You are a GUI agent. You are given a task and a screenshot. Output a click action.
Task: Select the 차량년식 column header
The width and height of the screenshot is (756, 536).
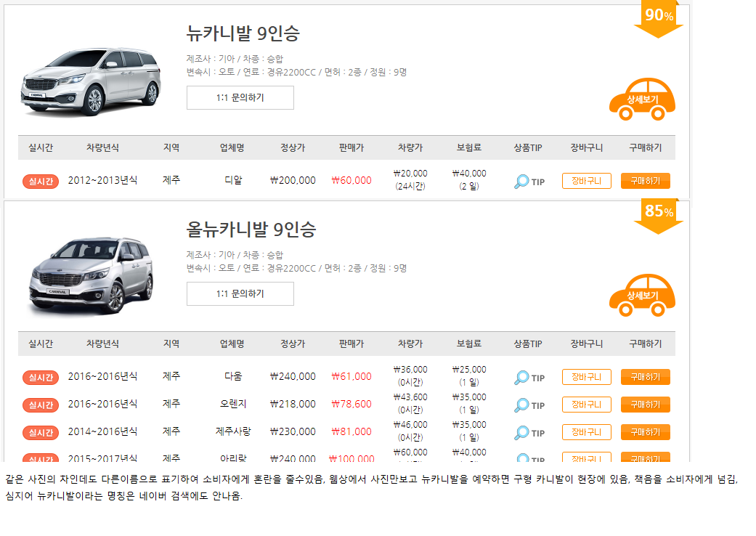[103, 147]
